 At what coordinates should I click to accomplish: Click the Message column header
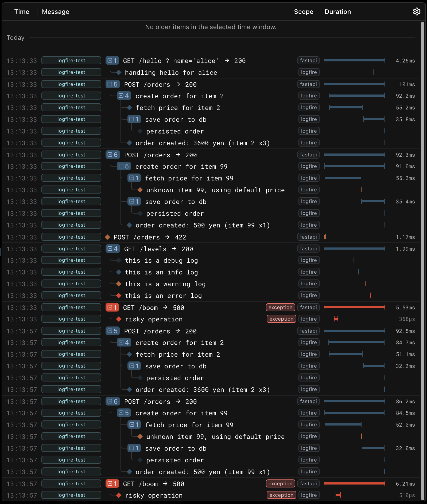pos(56,12)
